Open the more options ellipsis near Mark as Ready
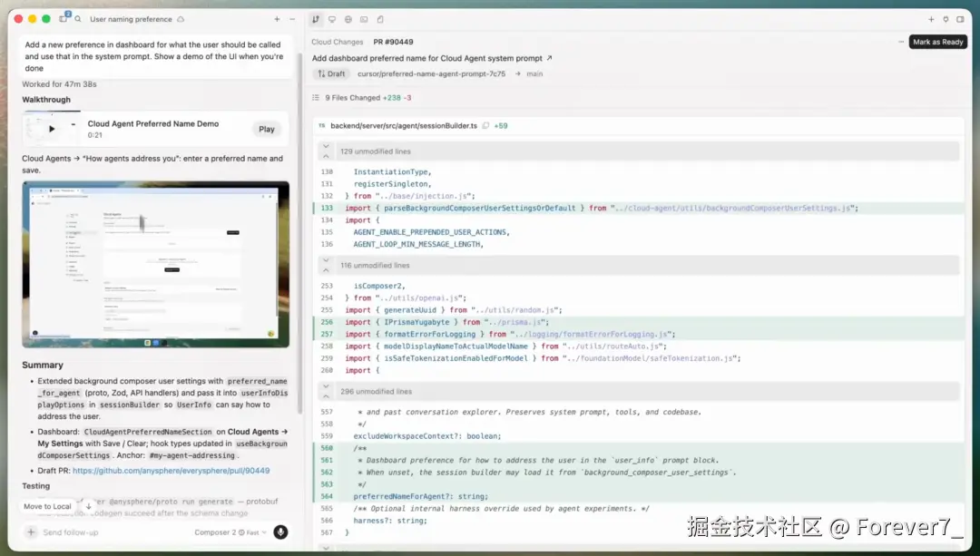 point(901,42)
